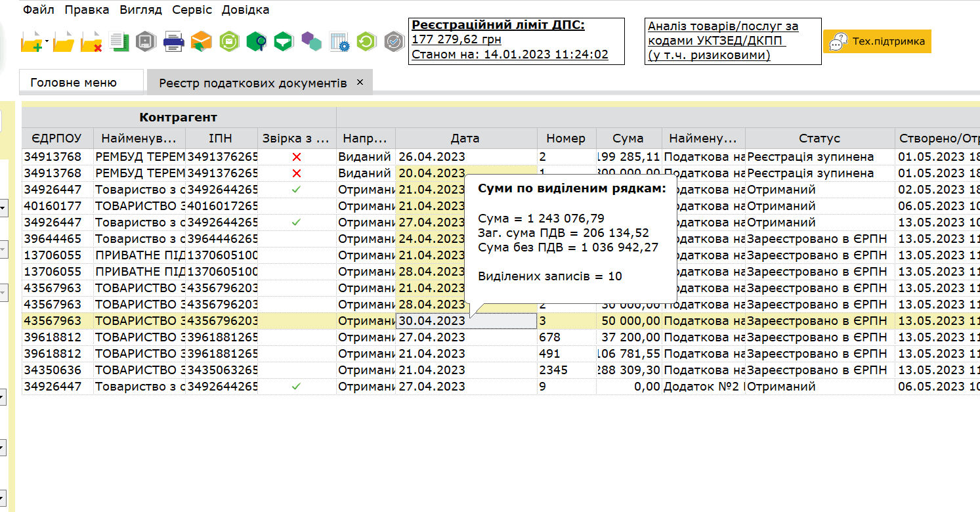Refresh the list with the green circular arrow icon
The image size is (980, 512).
point(366,42)
